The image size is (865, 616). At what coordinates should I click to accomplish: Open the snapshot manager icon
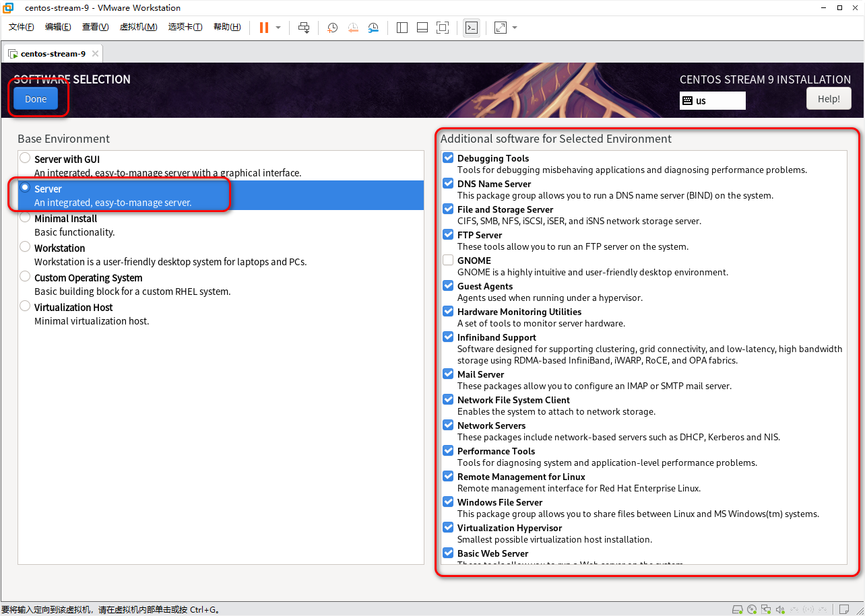point(373,28)
